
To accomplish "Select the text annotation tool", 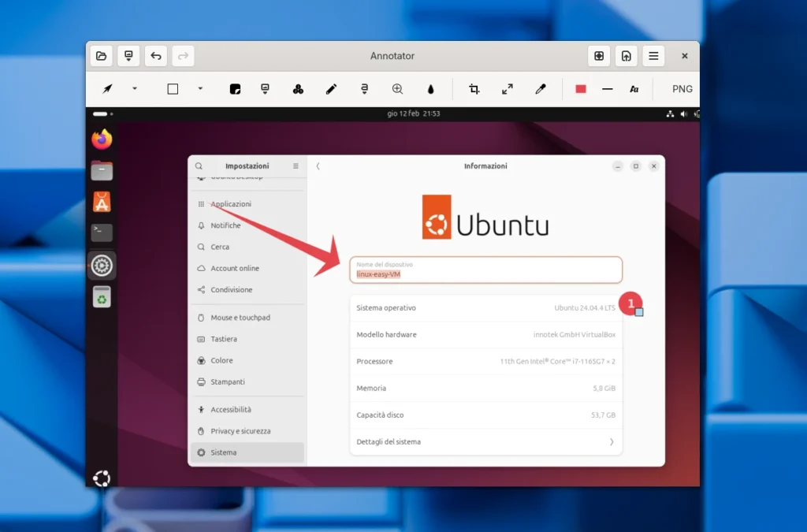I will tap(364, 88).
